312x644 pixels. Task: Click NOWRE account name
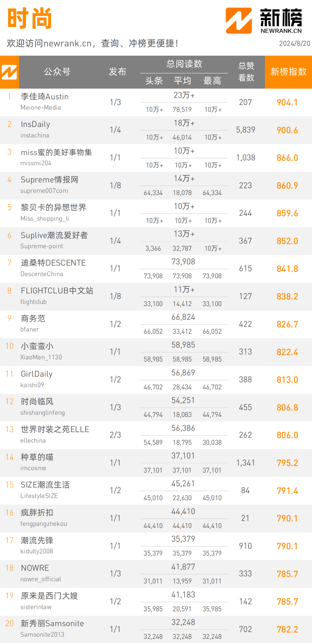(35, 568)
